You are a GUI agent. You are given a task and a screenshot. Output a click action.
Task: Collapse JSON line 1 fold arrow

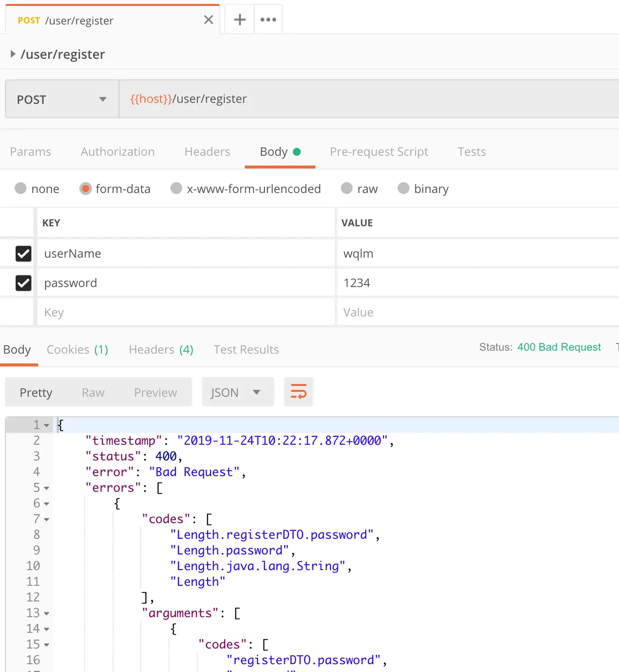(47, 425)
